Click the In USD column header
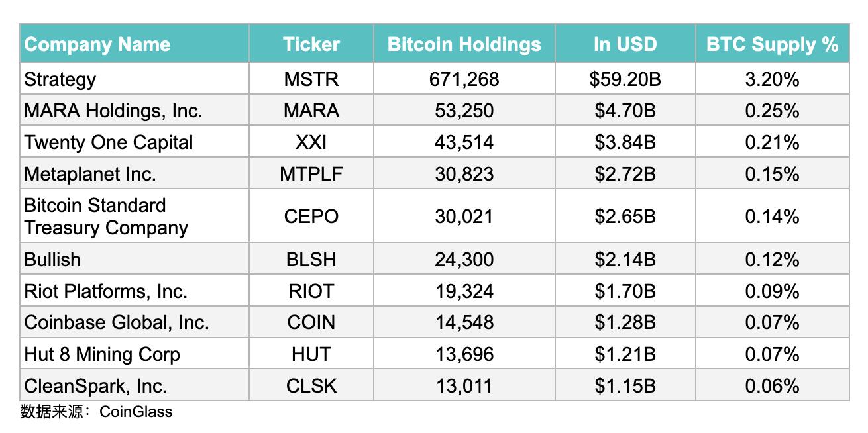The image size is (868, 433). 625,44
